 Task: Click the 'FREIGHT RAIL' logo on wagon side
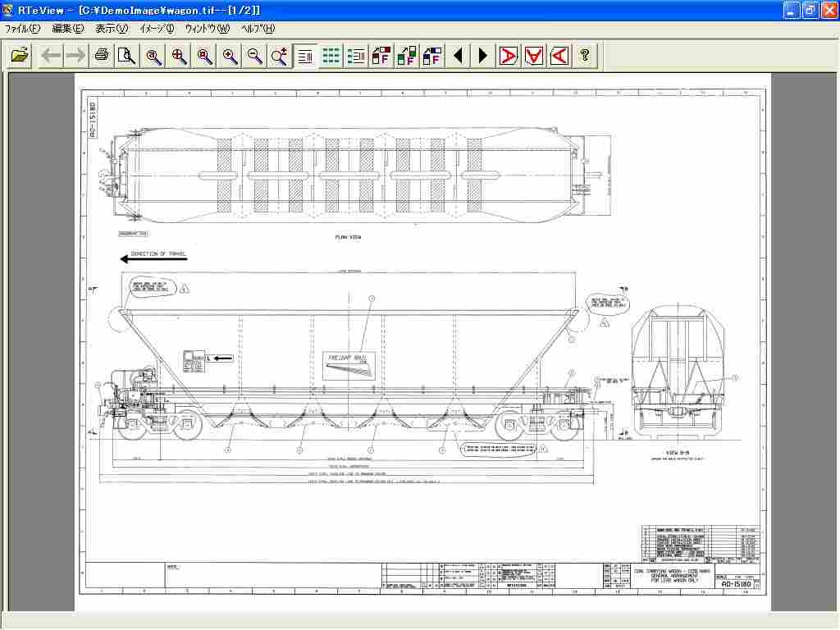pos(349,365)
